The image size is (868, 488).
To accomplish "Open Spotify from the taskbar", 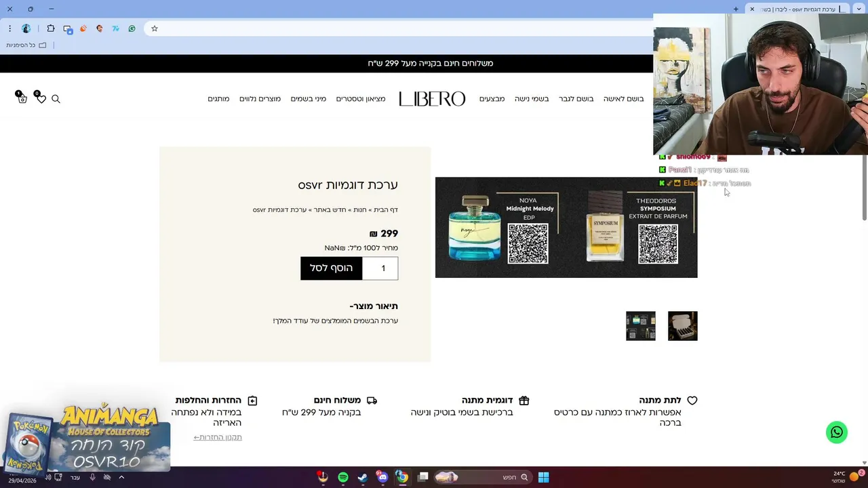I will pos(343,477).
